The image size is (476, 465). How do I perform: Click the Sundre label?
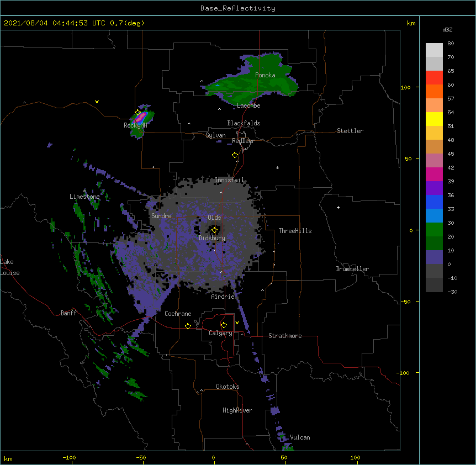[161, 216]
